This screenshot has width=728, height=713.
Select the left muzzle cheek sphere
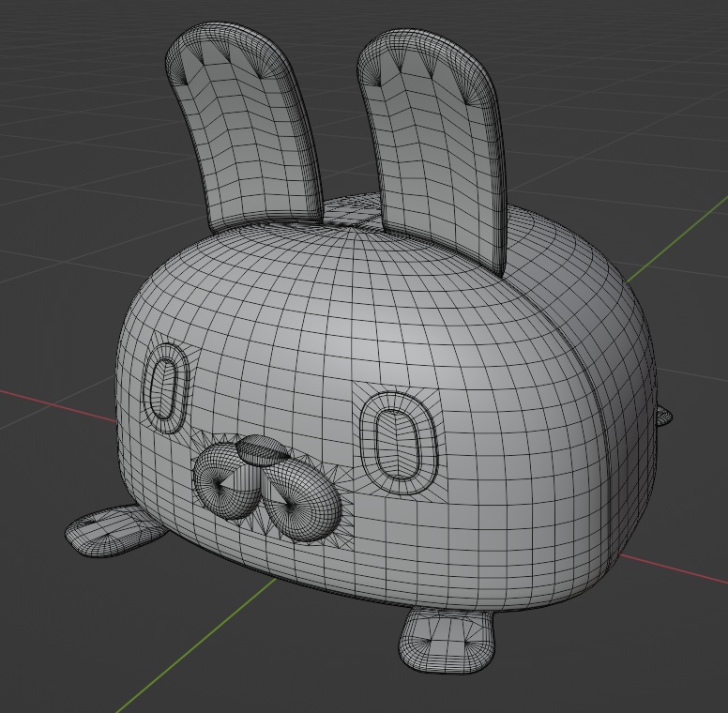(226, 481)
